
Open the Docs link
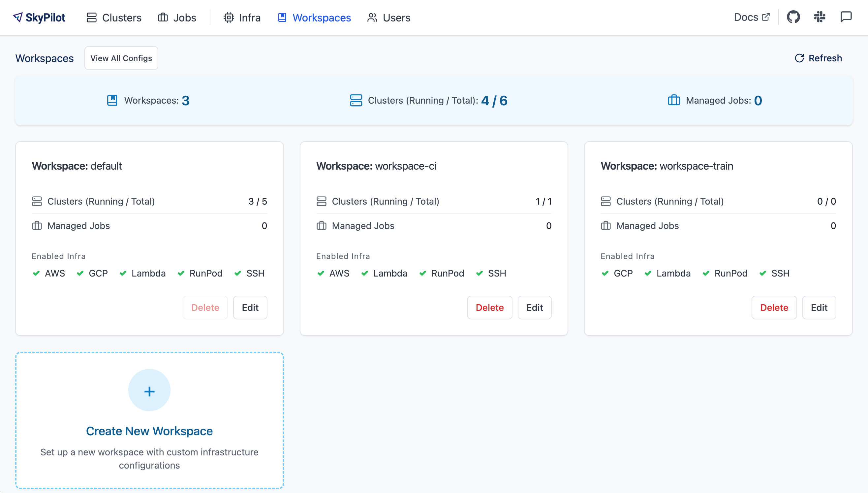pyautogui.click(x=752, y=17)
